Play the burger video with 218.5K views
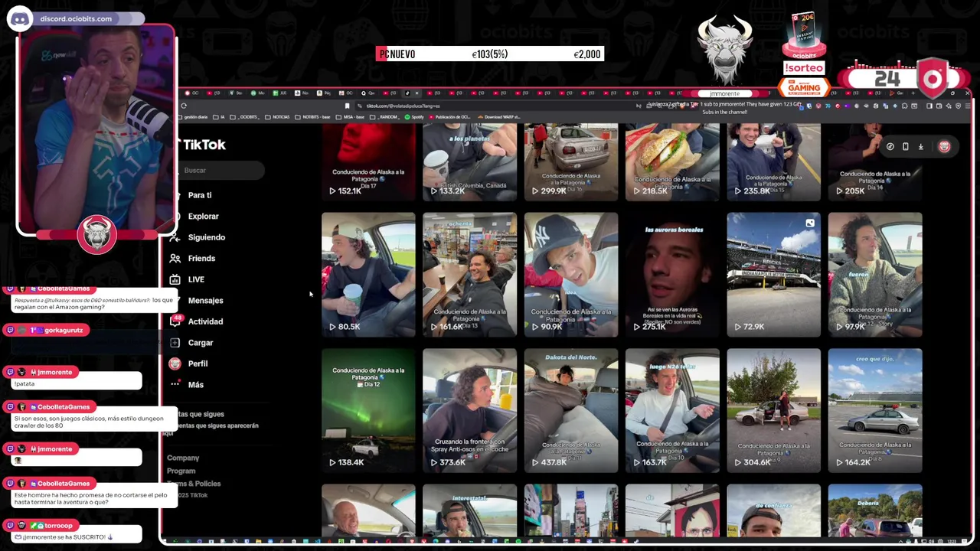Screen dimensions: 980x551 pyautogui.click(x=672, y=162)
